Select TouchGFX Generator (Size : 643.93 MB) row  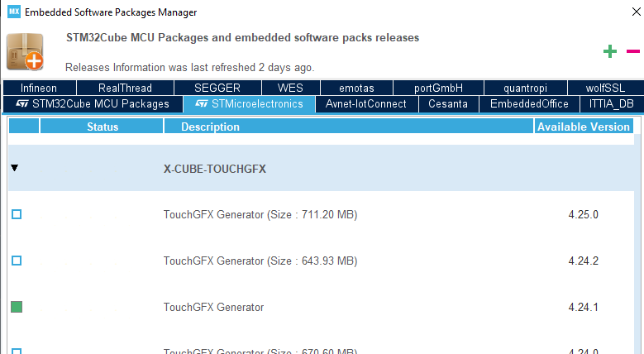[x=260, y=261]
